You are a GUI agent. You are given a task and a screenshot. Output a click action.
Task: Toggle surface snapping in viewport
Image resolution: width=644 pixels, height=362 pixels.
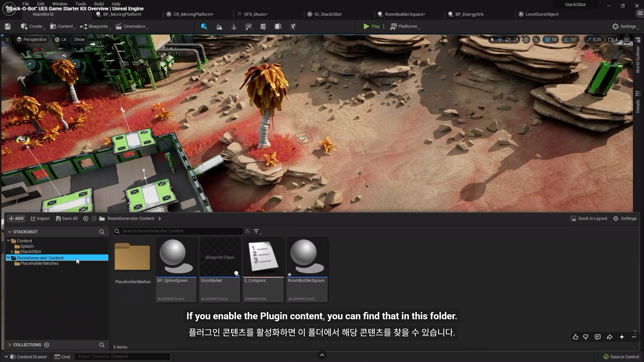pyautogui.click(x=536, y=39)
